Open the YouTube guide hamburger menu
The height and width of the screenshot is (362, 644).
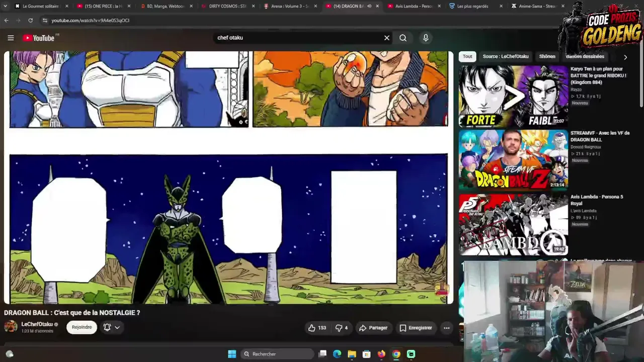pos(11,38)
